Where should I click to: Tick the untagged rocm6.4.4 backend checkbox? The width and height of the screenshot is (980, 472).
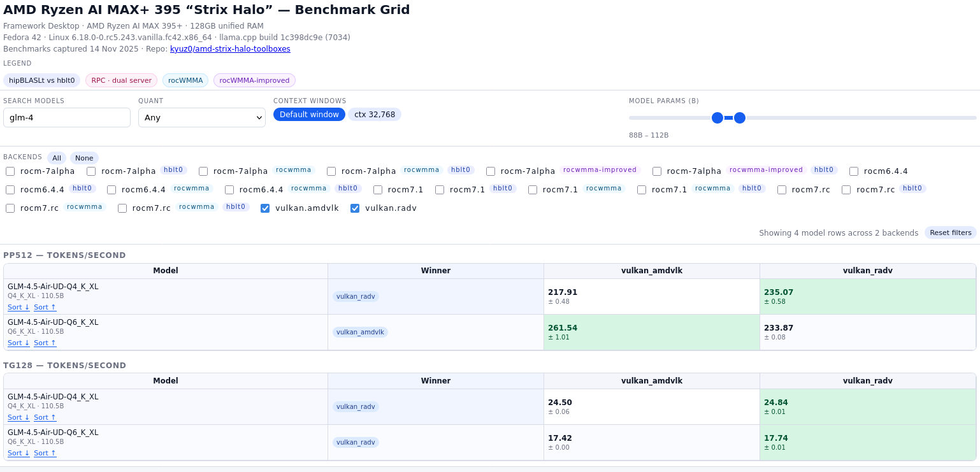854,171
